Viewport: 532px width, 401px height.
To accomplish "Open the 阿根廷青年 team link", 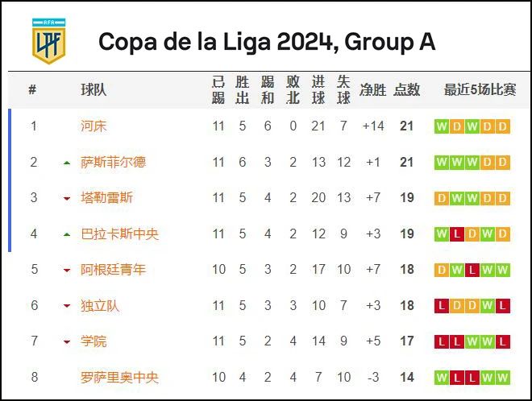I will (x=114, y=270).
